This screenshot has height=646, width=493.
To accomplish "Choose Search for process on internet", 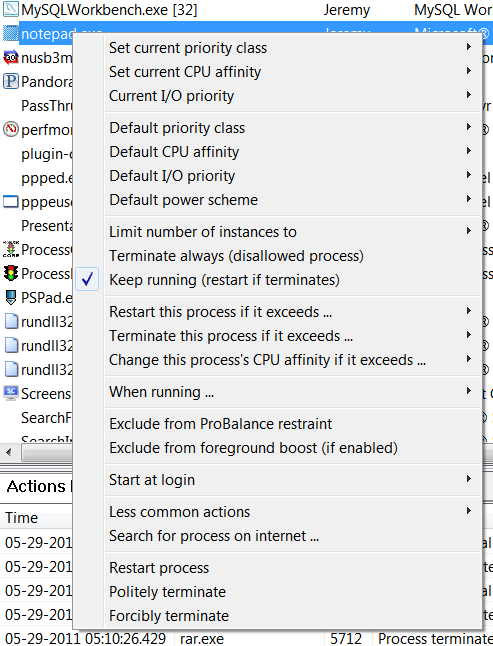I will click(x=214, y=536).
